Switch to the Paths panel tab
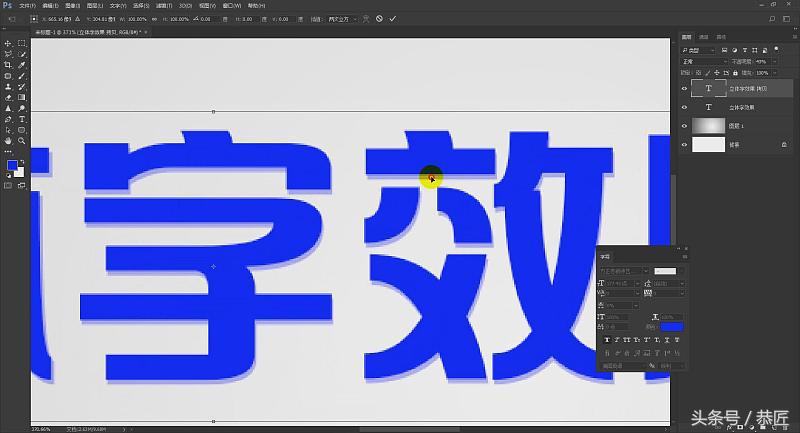The image size is (800, 433). pyautogui.click(x=721, y=37)
